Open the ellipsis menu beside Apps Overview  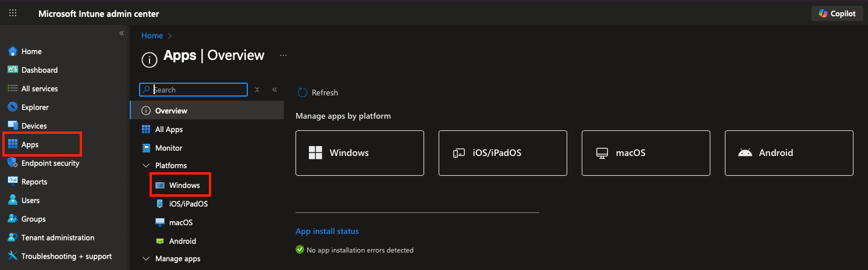click(x=283, y=55)
